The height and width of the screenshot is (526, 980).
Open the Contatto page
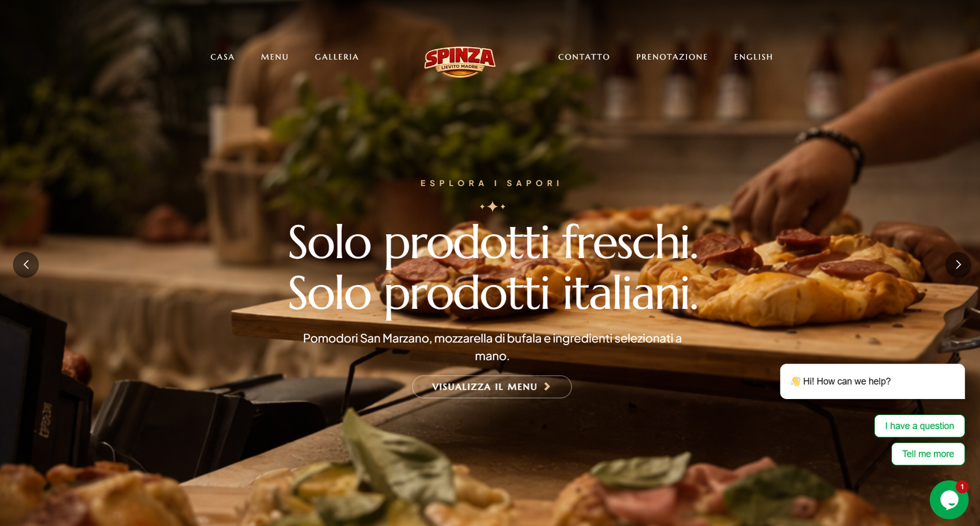click(584, 57)
